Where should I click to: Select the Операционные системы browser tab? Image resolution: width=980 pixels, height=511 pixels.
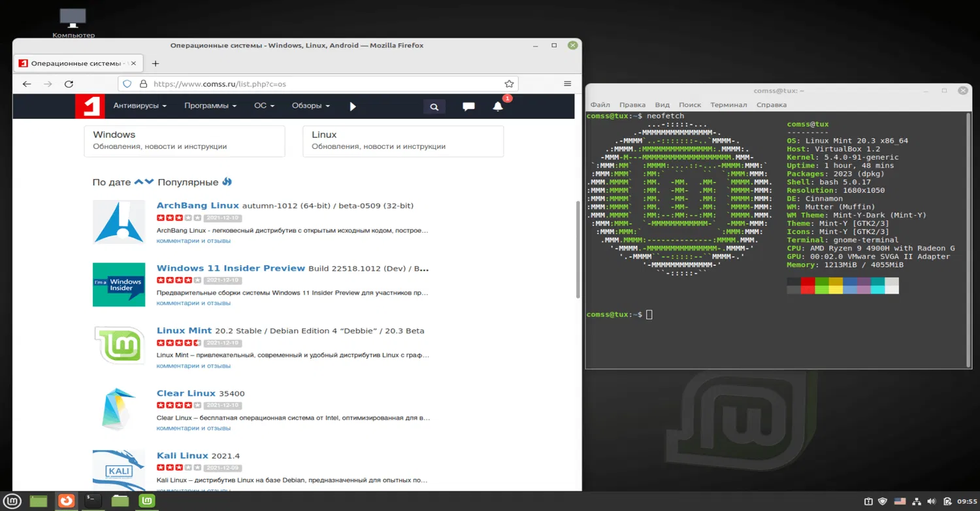pos(78,63)
